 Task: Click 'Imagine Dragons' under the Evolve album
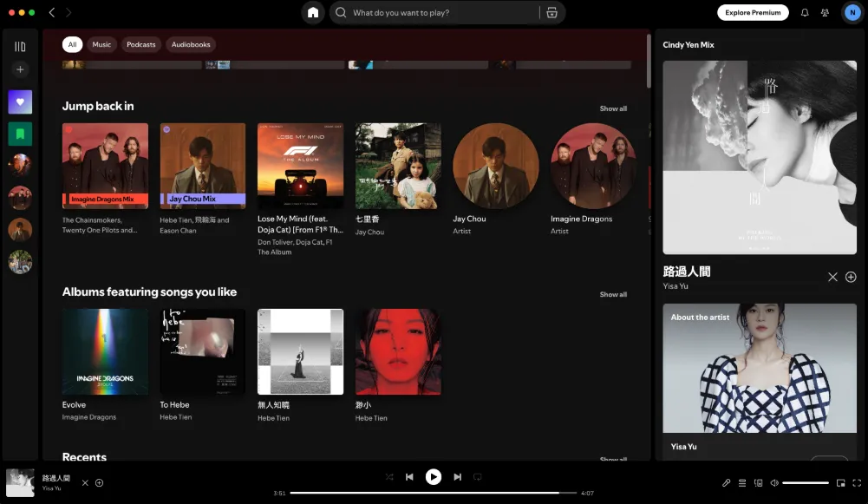[x=89, y=417]
